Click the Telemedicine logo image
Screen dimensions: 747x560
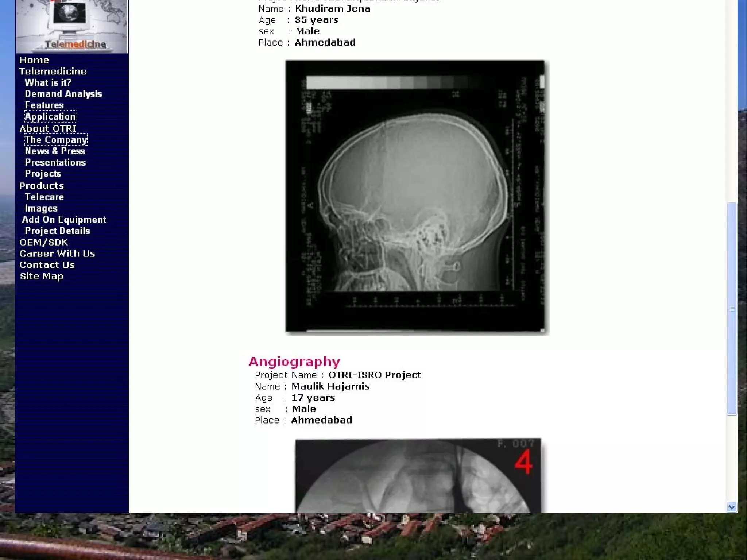point(72,26)
